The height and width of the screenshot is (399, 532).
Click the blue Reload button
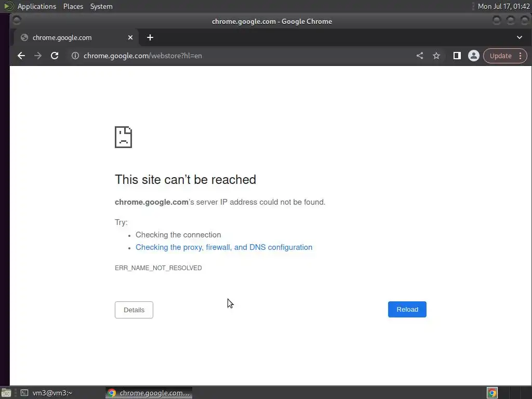coord(407,310)
